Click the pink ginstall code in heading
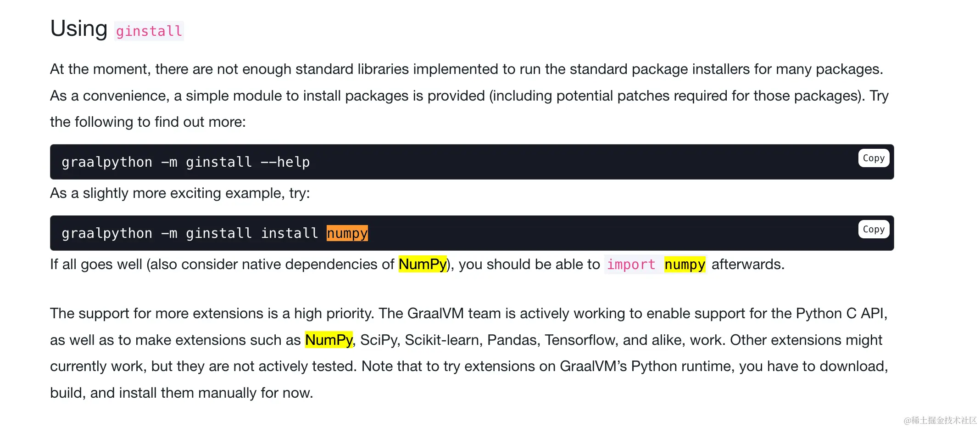Viewport: 980px width, 428px height. pos(149,31)
